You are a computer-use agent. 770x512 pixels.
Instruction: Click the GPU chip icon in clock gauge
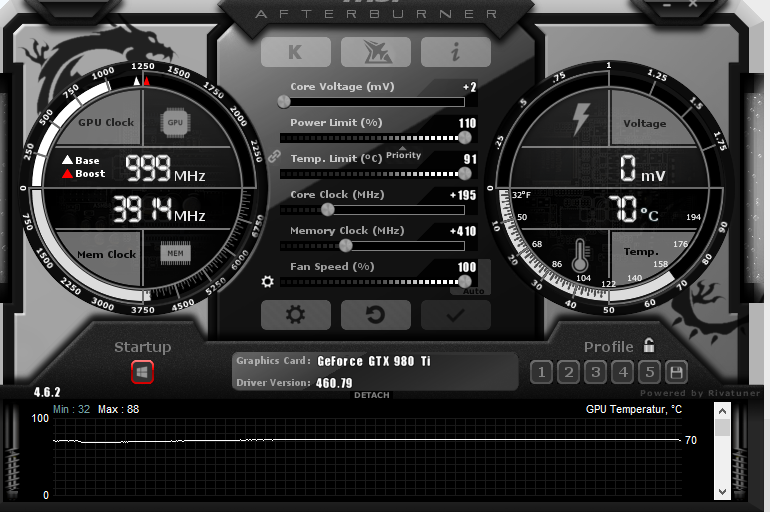pos(175,122)
